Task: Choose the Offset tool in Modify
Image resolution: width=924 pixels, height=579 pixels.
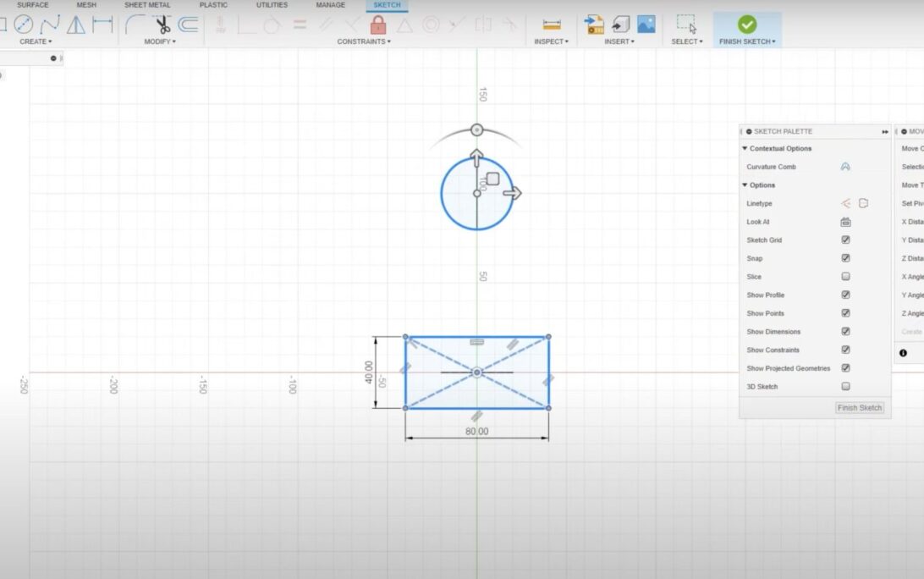Action: pyautogui.click(x=188, y=25)
